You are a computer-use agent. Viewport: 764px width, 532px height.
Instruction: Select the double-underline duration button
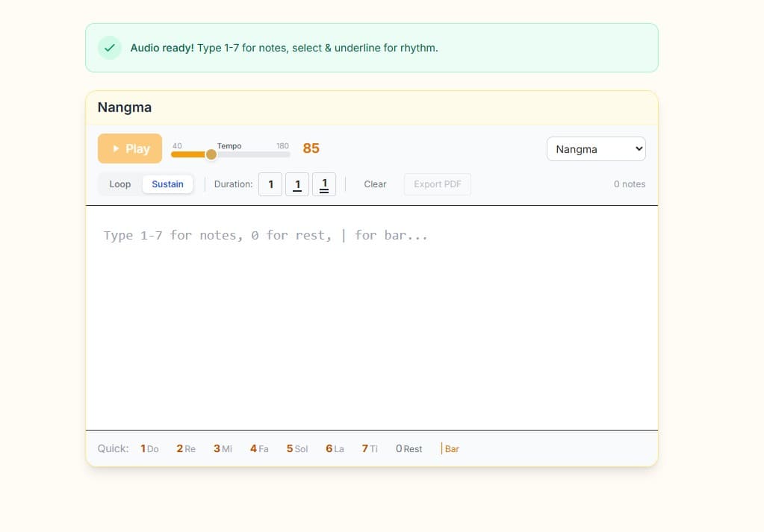[x=324, y=184]
